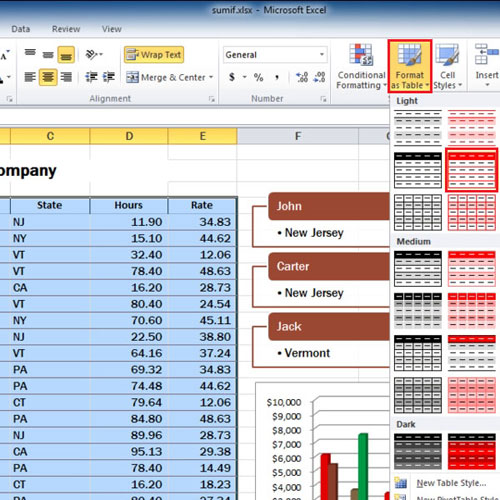Open the Number dialog launcher
This screenshot has height=500, width=500.
click(x=323, y=99)
